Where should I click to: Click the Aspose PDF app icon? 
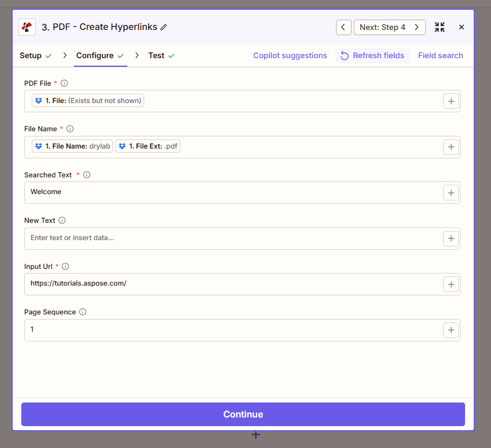pos(27,27)
